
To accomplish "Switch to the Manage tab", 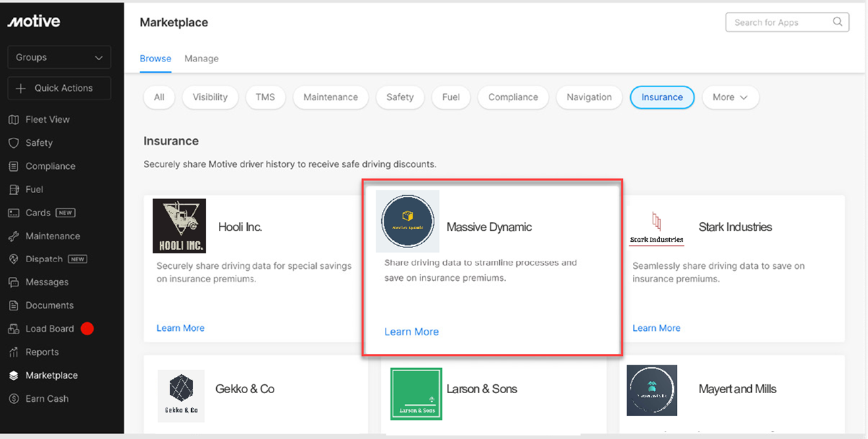I will 201,59.
